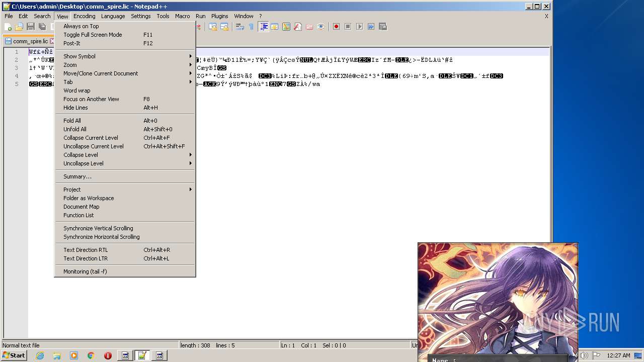Expand the Uncollapse Level submenu
This screenshot has height=362, width=644.
[125, 163]
